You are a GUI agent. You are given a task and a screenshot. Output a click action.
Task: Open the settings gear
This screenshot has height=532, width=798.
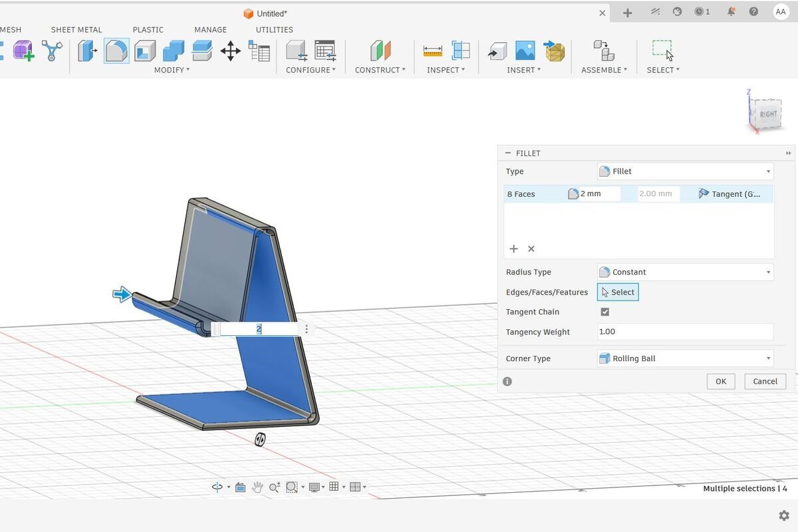point(784,515)
